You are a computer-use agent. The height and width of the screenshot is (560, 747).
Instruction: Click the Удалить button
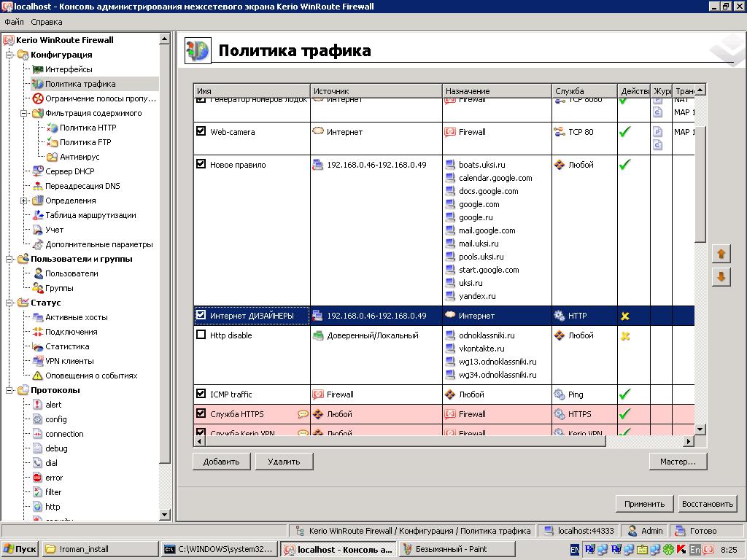click(x=284, y=462)
